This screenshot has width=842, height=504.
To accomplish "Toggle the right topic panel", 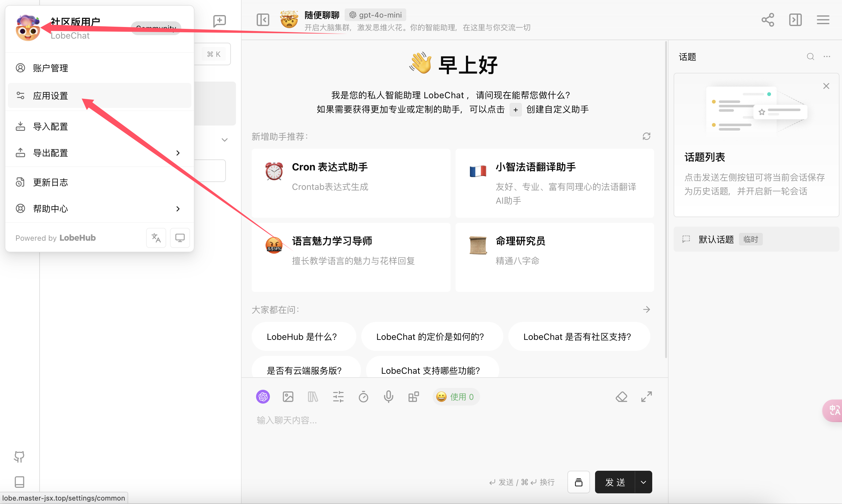I will (795, 20).
